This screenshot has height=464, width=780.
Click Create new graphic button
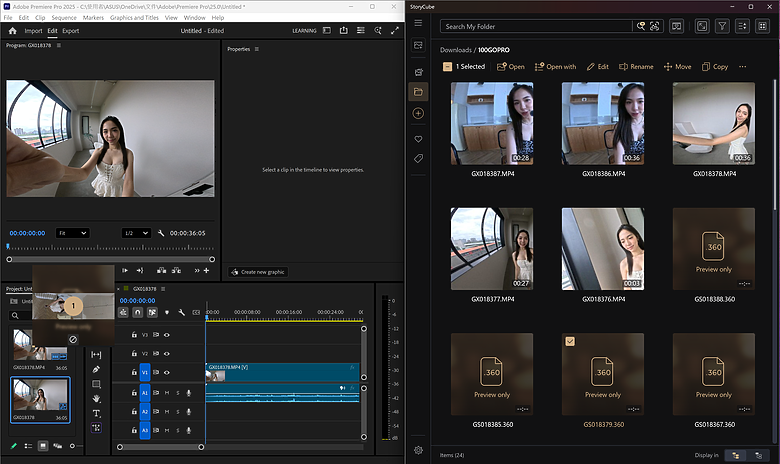tap(257, 271)
